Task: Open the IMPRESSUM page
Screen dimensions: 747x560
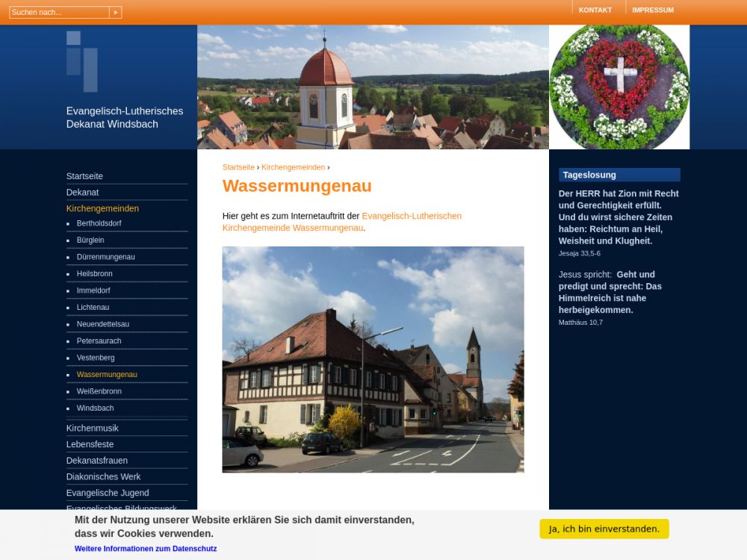Action: coord(652,10)
